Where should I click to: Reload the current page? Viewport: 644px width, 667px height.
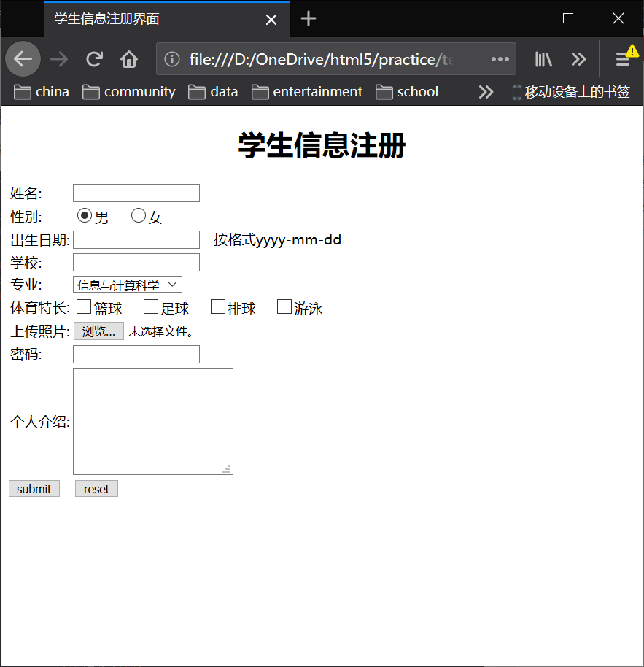pos(94,59)
